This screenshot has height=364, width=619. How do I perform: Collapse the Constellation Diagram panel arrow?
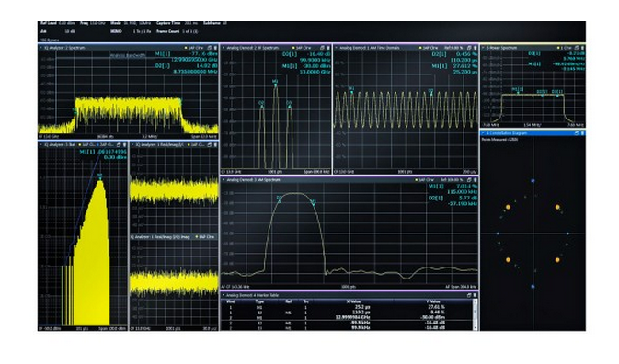point(483,133)
